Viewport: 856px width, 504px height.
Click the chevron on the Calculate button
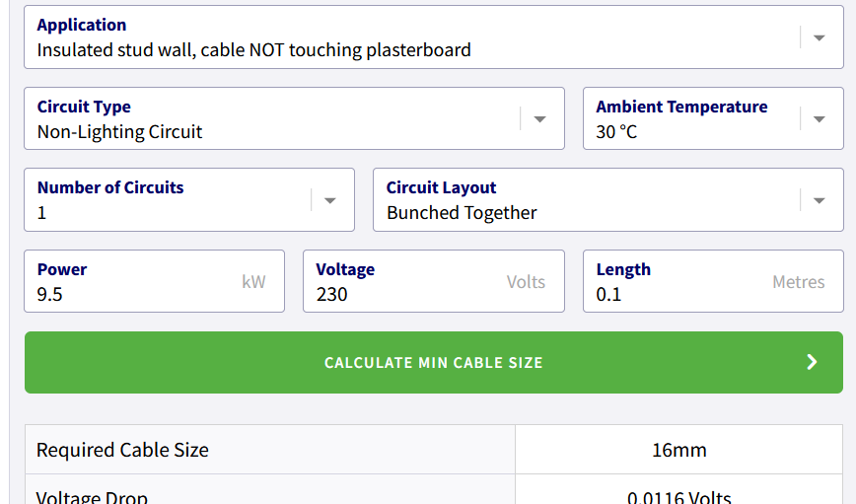[x=812, y=362]
